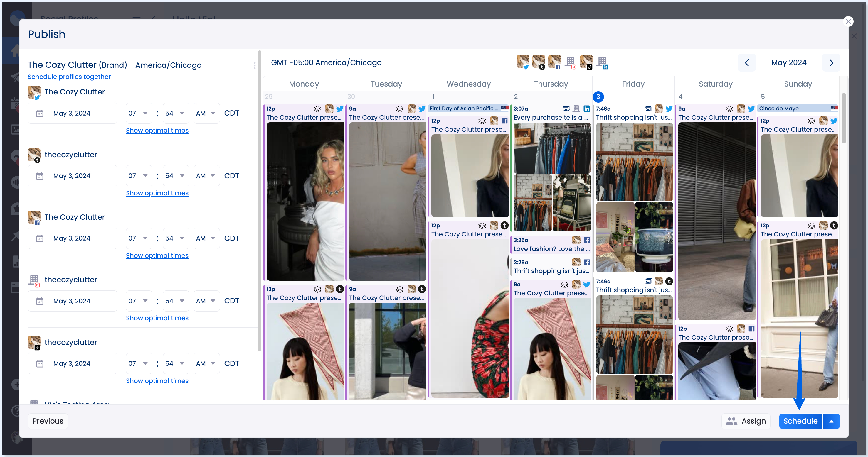
Task: Click the stack icon on Monday 12p Twitter post
Action: pos(317,109)
